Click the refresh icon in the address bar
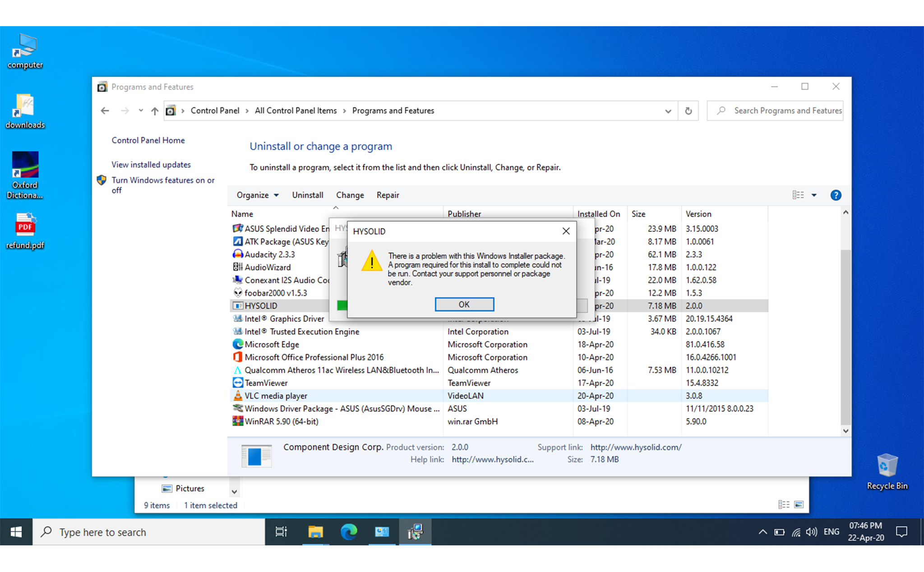924x572 pixels. [688, 111]
